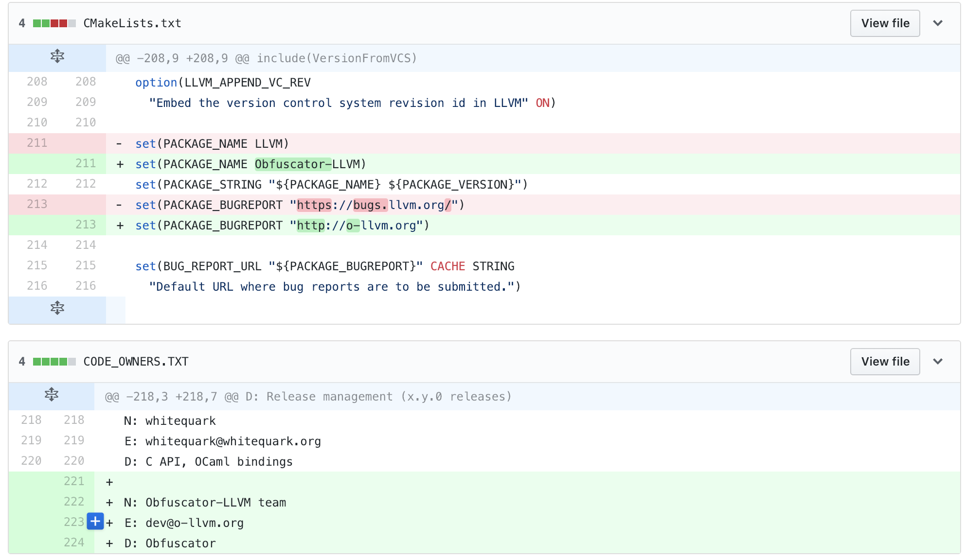
Task: Expand hidden lines above CMakeLists.txt hunk
Action: (x=57, y=56)
